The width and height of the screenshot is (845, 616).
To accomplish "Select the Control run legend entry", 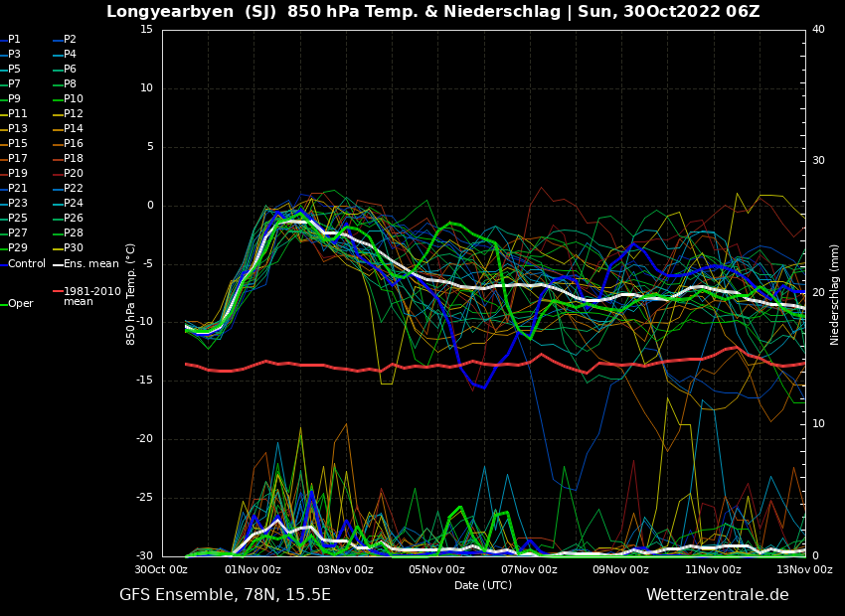I will pos(27,264).
